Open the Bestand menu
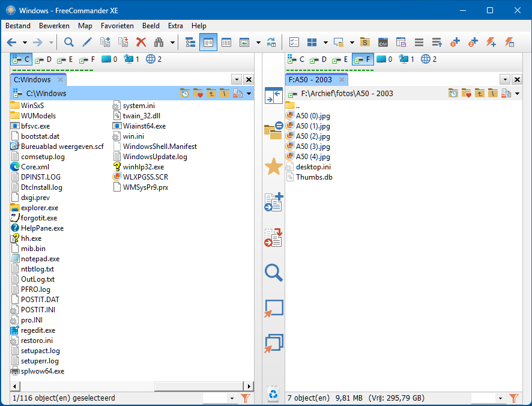532x406 pixels. point(18,26)
